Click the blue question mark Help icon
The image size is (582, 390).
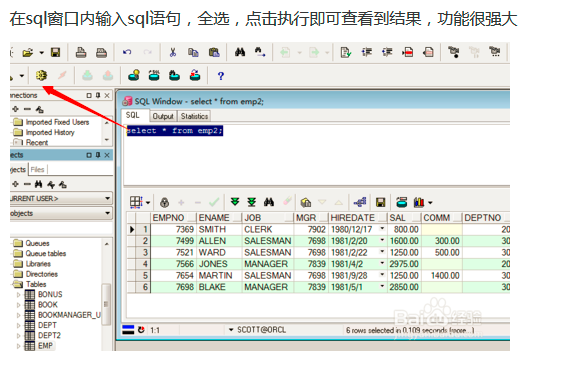221,76
